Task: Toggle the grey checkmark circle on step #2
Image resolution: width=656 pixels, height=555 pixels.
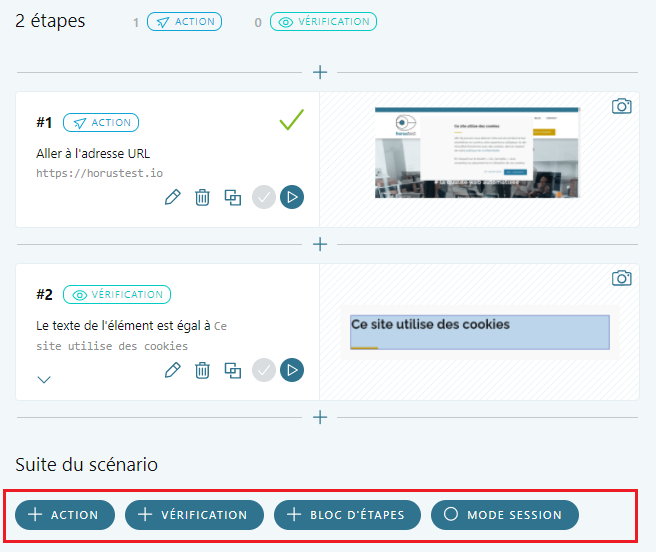Action: (x=263, y=370)
